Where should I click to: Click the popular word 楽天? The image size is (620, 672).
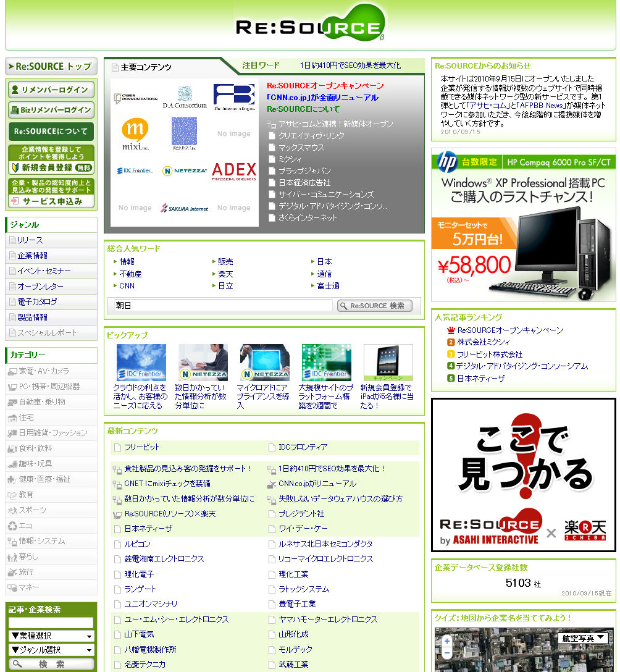(x=225, y=274)
